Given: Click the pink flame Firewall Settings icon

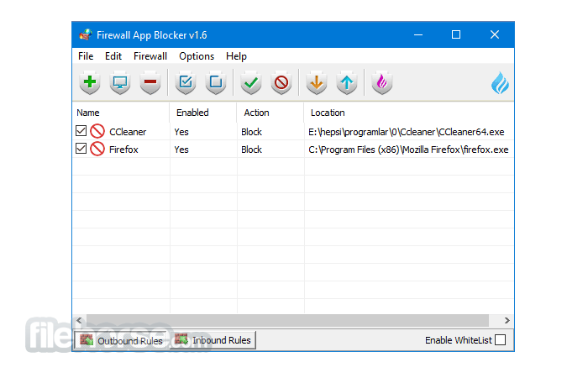Looking at the screenshot, I should [381, 82].
